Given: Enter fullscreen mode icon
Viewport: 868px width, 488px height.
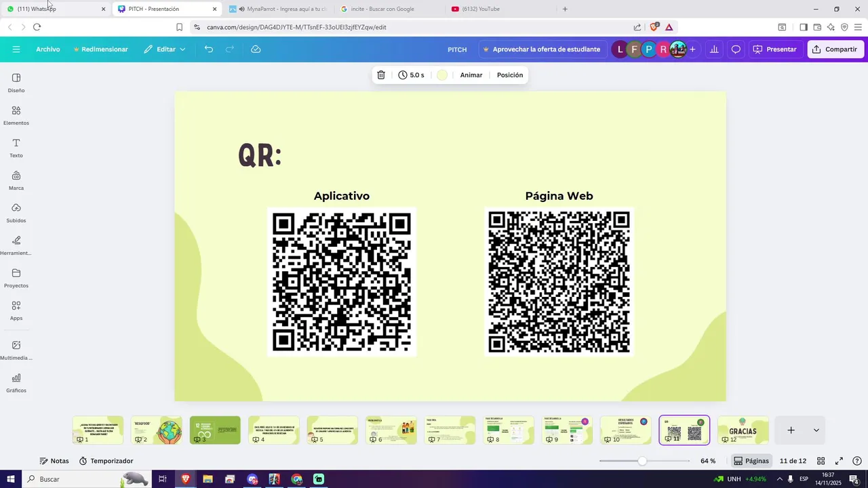Looking at the screenshot, I should click(x=839, y=461).
